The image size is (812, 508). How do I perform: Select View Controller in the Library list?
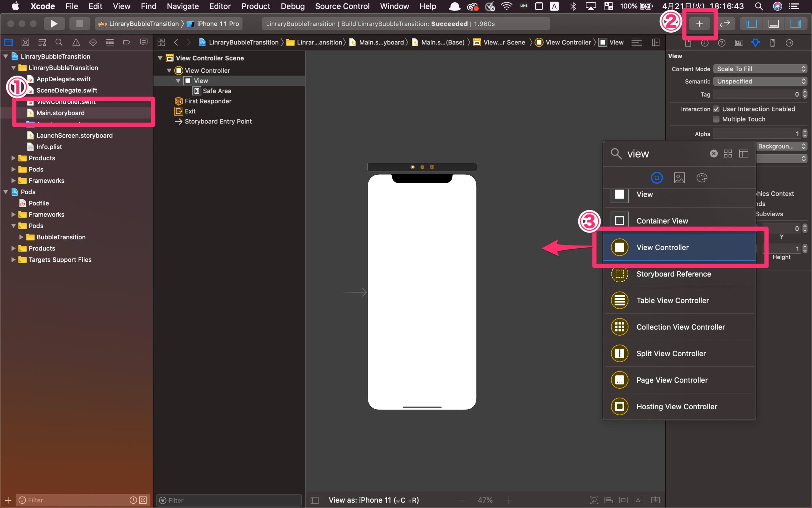pos(679,248)
